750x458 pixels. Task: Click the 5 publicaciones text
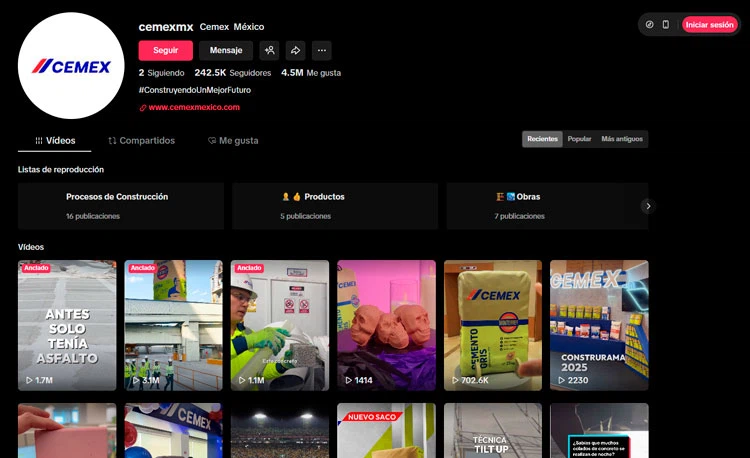coord(306,216)
